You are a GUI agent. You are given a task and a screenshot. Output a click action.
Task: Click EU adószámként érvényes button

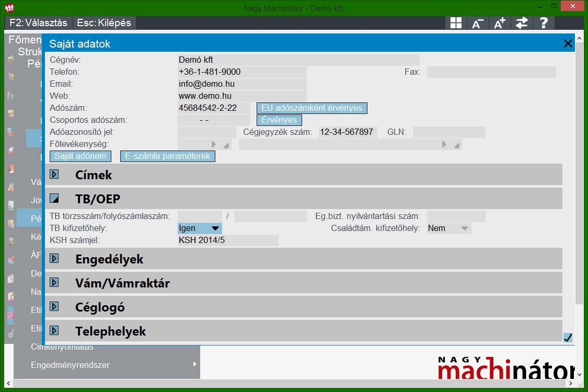pyautogui.click(x=312, y=108)
